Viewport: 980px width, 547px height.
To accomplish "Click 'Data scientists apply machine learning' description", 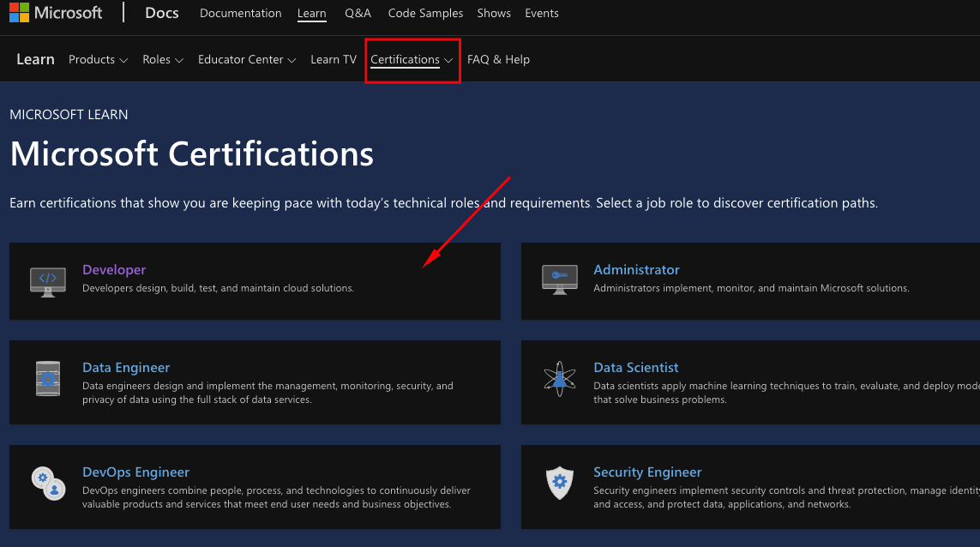I will (x=787, y=393).
